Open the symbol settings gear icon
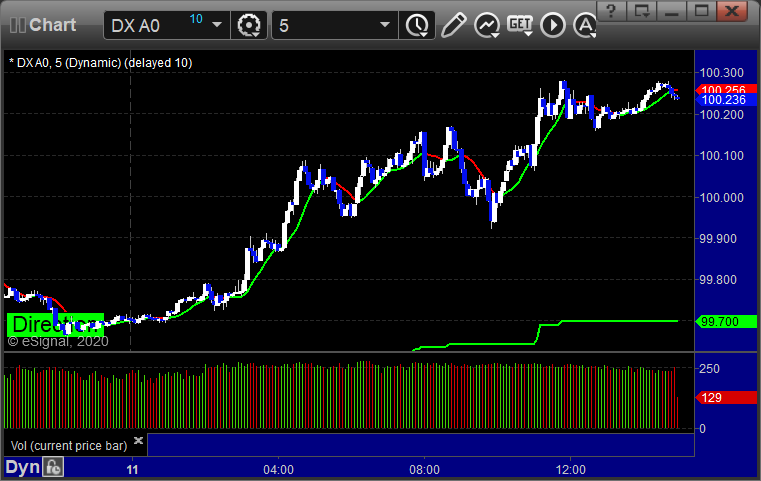The width and height of the screenshot is (761, 481). (249, 25)
